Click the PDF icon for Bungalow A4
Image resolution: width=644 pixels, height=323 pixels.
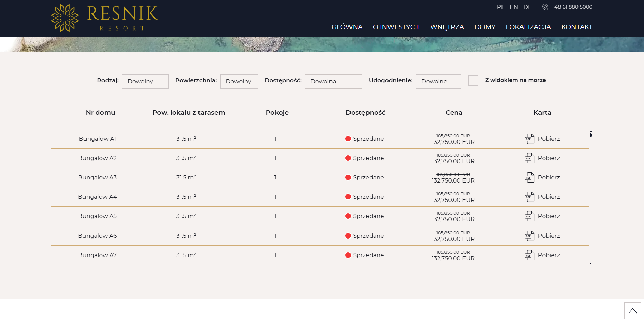click(x=530, y=197)
